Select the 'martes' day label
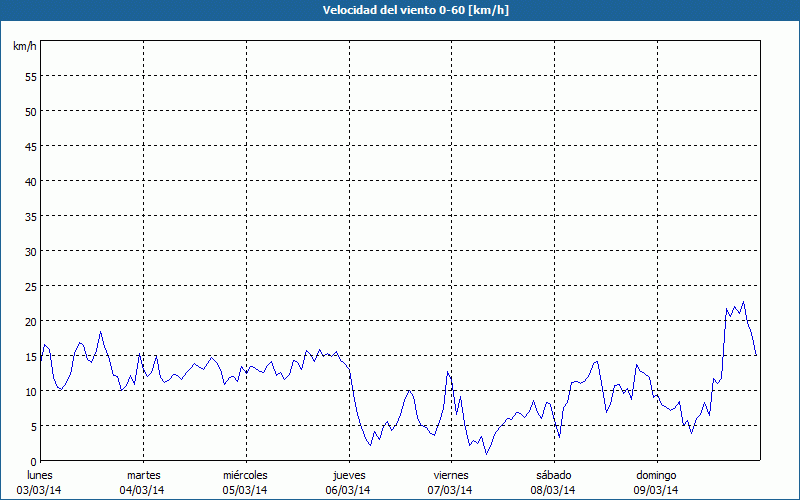This screenshot has height=500, width=800. coord(143,475)
